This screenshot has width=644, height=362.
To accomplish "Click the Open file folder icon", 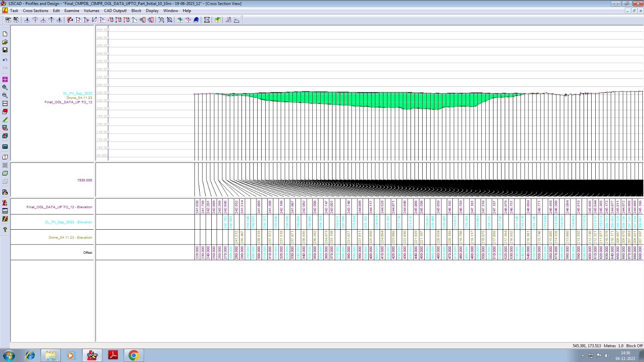I will [x=5, y=42].
